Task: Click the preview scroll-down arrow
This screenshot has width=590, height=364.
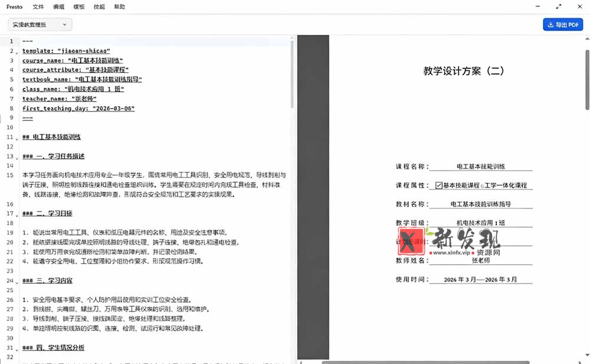Action: pos(587,355)
